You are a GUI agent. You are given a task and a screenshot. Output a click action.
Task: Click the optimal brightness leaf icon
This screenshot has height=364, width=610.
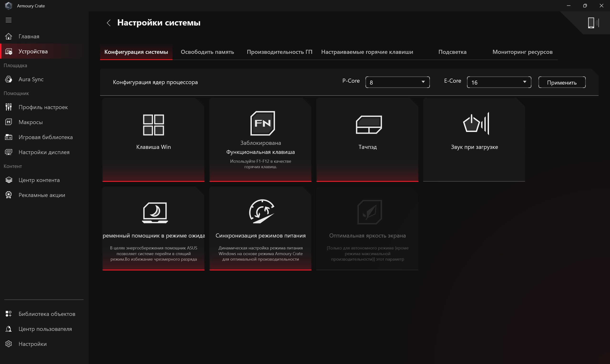tap(370, 212)
